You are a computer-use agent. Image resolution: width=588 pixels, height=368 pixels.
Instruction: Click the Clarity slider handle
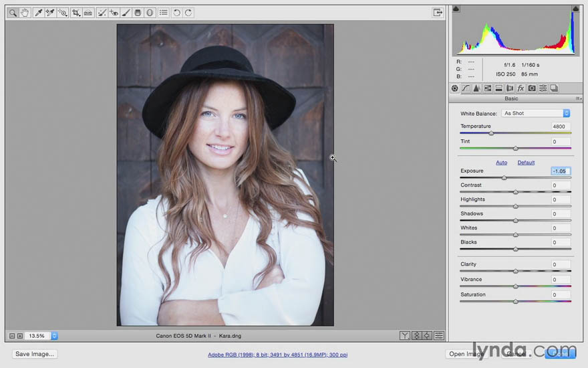point(516,271)
